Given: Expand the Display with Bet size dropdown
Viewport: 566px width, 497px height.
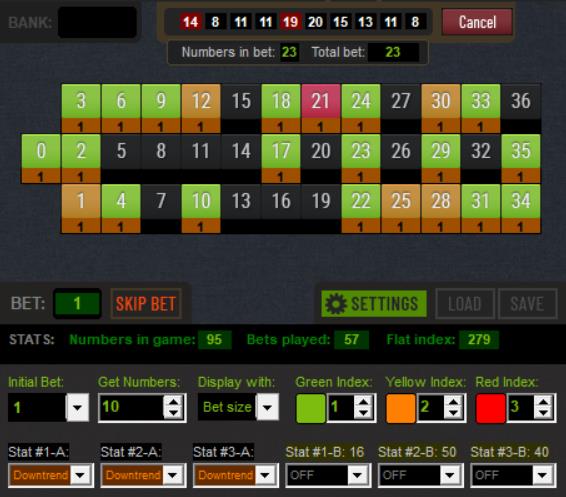Looking at the screenshot, I should tap(267, 407).
